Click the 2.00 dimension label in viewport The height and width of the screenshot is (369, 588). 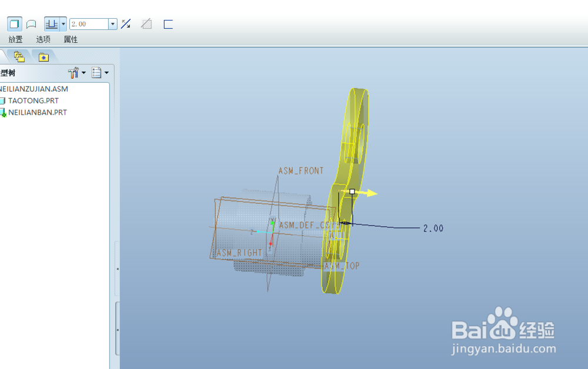tap(433, 229)
